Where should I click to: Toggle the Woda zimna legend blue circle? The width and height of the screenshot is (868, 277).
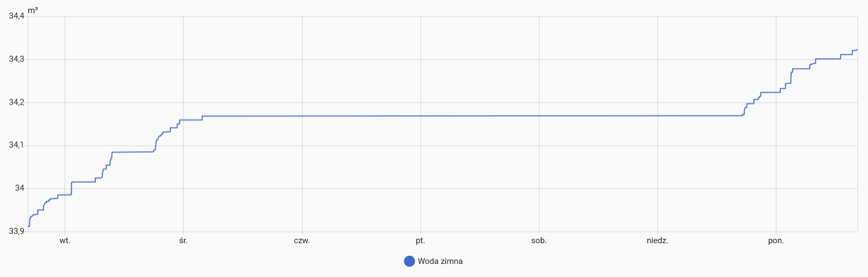click(x=409, y=261)
